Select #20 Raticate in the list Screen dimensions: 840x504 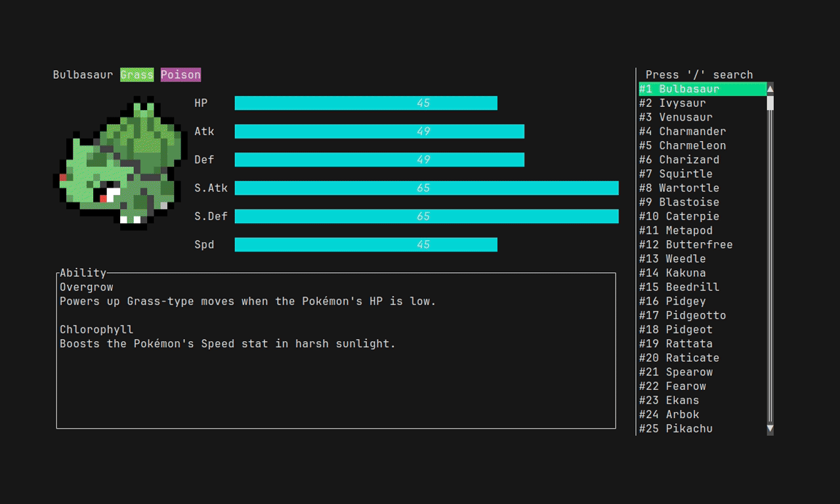703,358
